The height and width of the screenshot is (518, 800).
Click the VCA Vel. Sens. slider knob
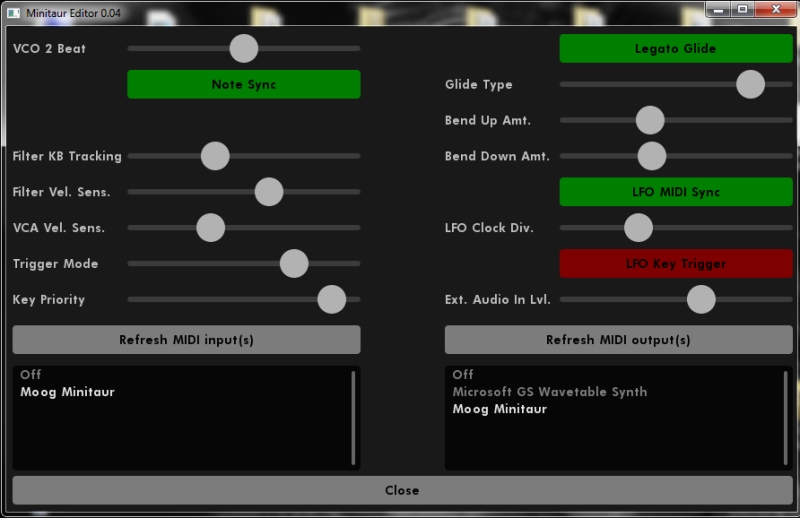click(211, 228)
